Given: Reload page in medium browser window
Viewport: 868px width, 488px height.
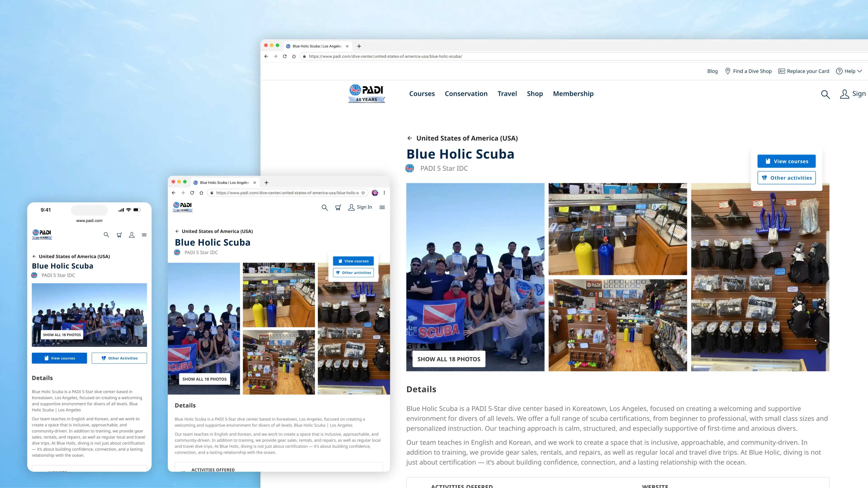Looking at the screenshot, I should pos(192,193).
